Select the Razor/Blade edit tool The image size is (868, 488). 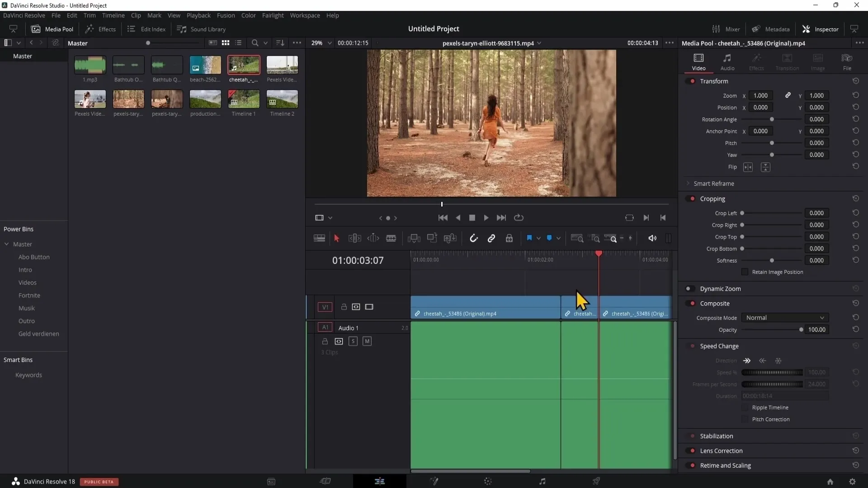(x=391, y=238)
